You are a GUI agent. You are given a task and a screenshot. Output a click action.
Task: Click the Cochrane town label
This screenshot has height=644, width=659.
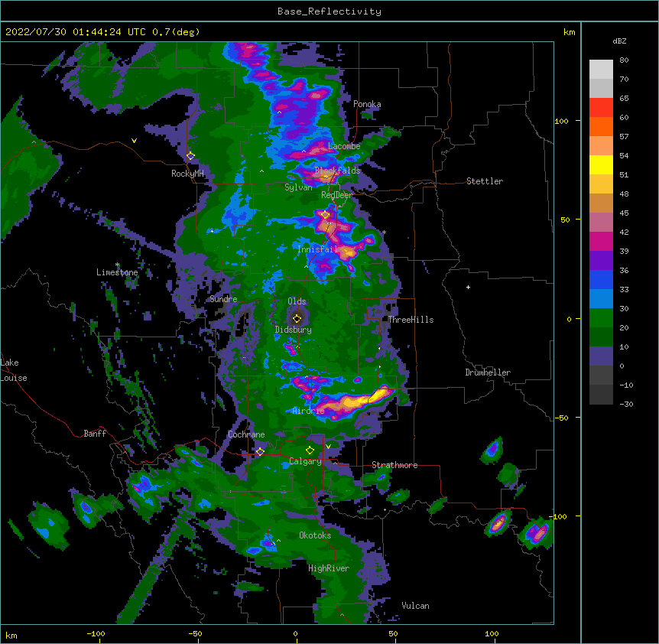click(x=246, y=434)
